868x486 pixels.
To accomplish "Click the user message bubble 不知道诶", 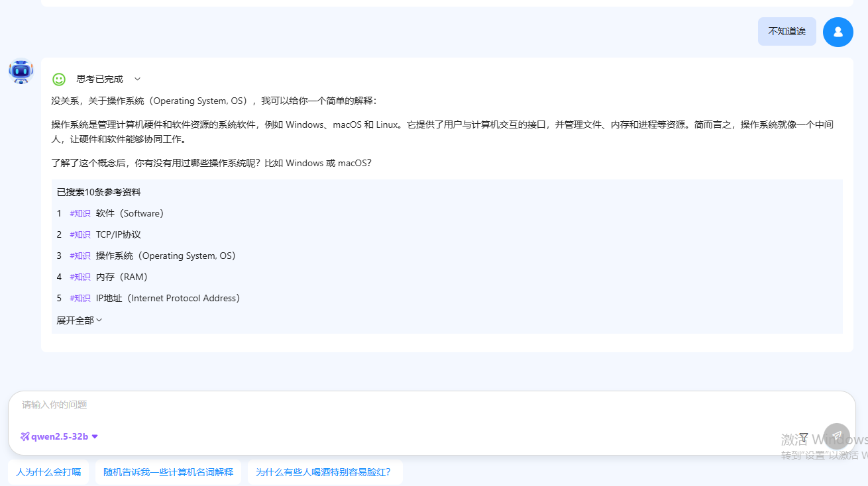I will (787, 32).
